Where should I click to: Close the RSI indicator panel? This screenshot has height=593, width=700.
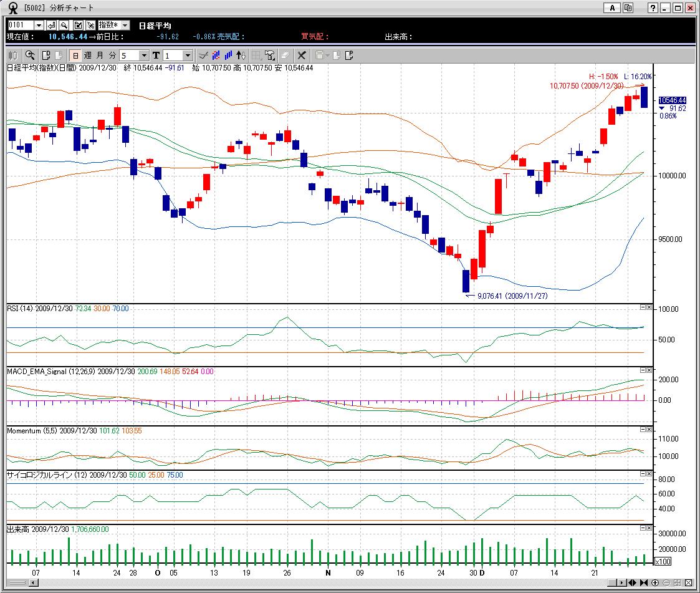tap(649, 307)
